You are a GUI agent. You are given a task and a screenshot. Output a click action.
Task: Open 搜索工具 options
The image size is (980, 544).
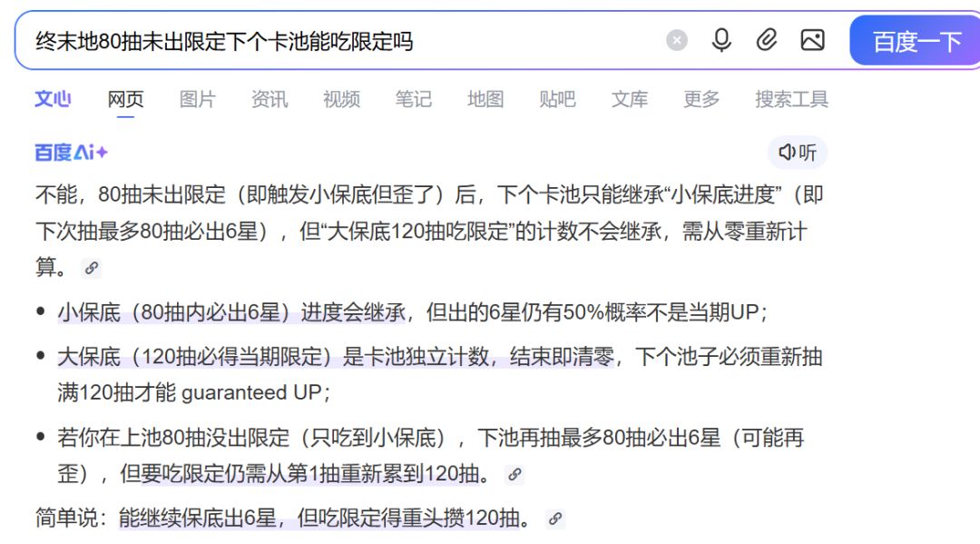791,99
